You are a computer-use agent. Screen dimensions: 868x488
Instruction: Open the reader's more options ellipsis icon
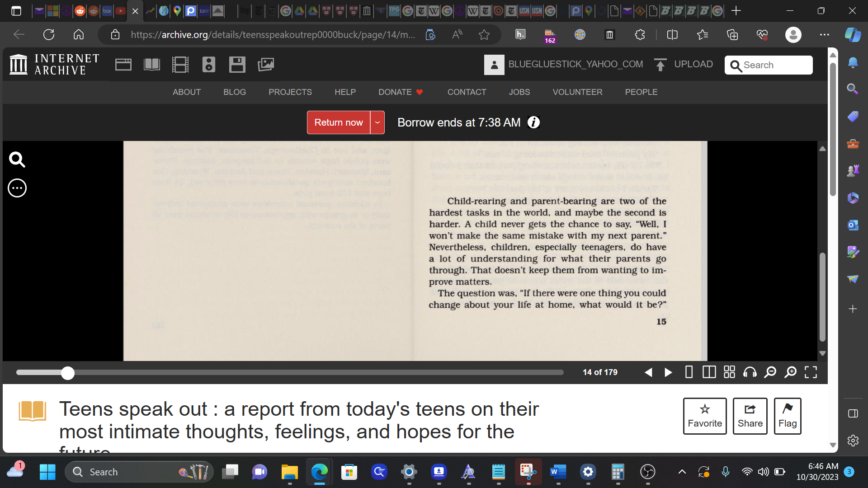(17, 188)
